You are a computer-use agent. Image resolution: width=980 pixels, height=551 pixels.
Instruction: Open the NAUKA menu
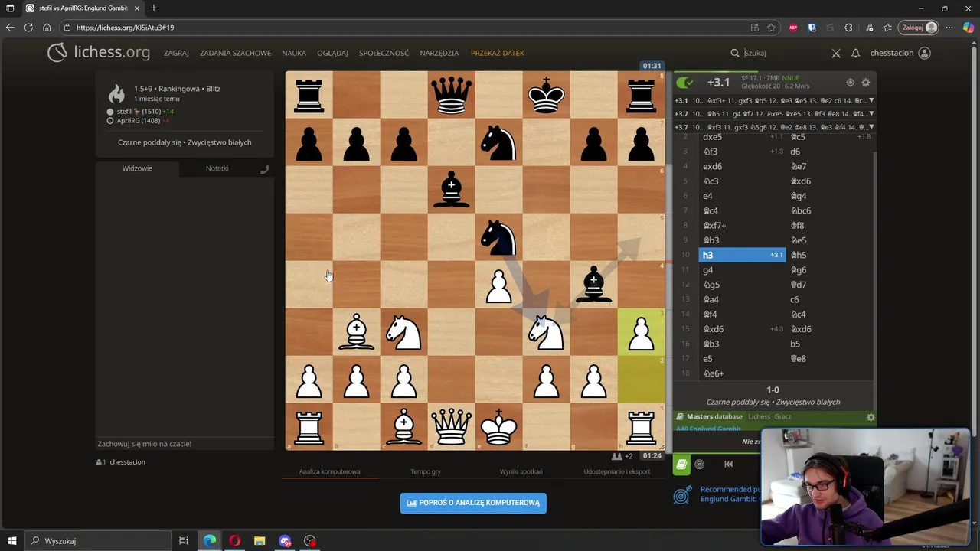[x=294, y=53]
